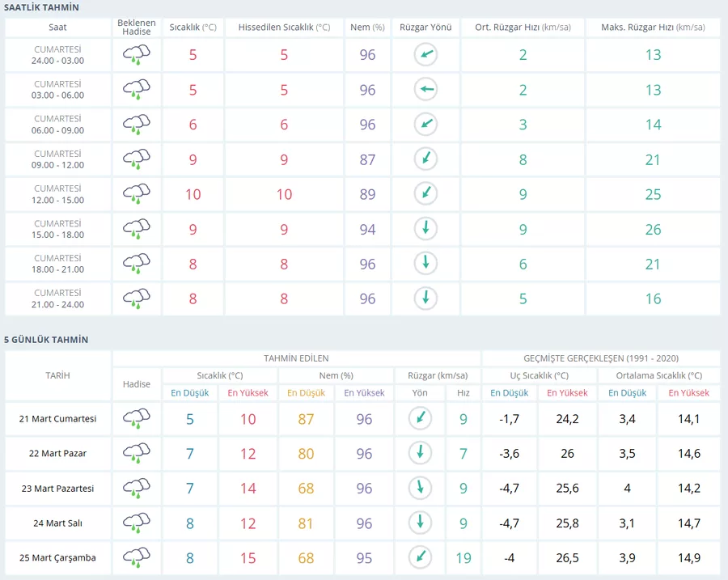Click wind arrow icon for 09.00 - 12.00
The width and height of the screenshot is (728, 580).
click(x=425, y=159)
